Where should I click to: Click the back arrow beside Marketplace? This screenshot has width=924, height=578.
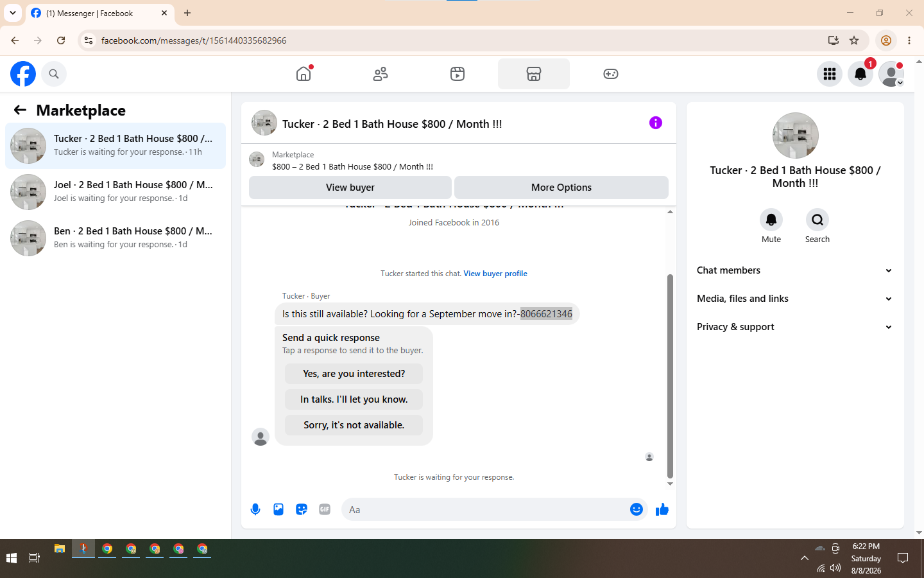coord(20,110)
